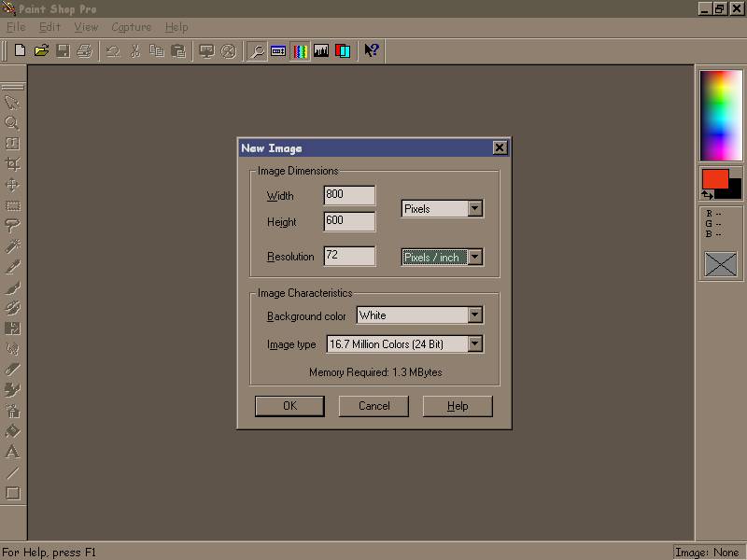The width and height of the screenshot is (747, 560).
Task: Select the Flood Fill bucket tool
Action: (12, 431)
